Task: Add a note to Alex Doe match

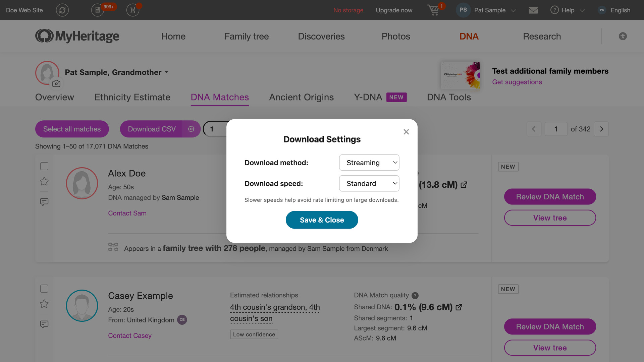Action: pos(44,202)
